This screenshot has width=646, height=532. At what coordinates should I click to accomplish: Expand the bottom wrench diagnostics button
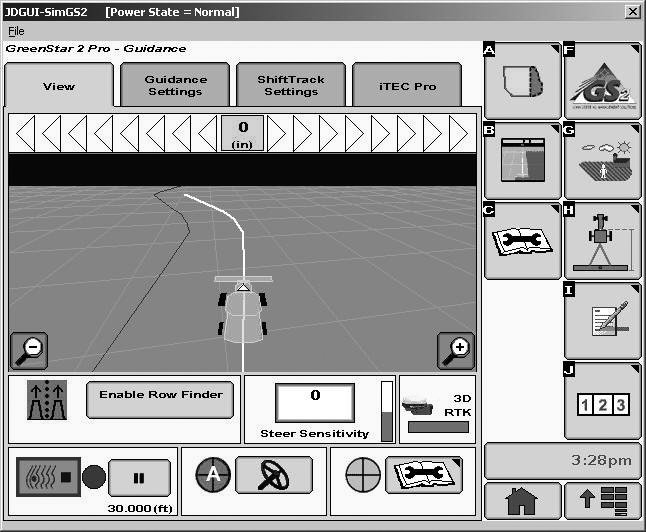pyautogui.click(x=424, y=475)
